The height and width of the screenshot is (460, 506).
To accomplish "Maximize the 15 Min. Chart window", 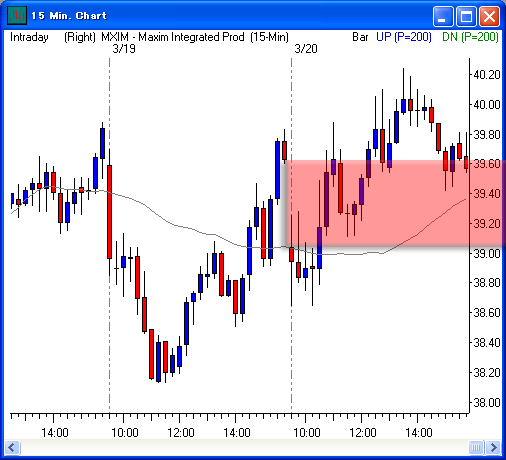I will pos(466,16).
